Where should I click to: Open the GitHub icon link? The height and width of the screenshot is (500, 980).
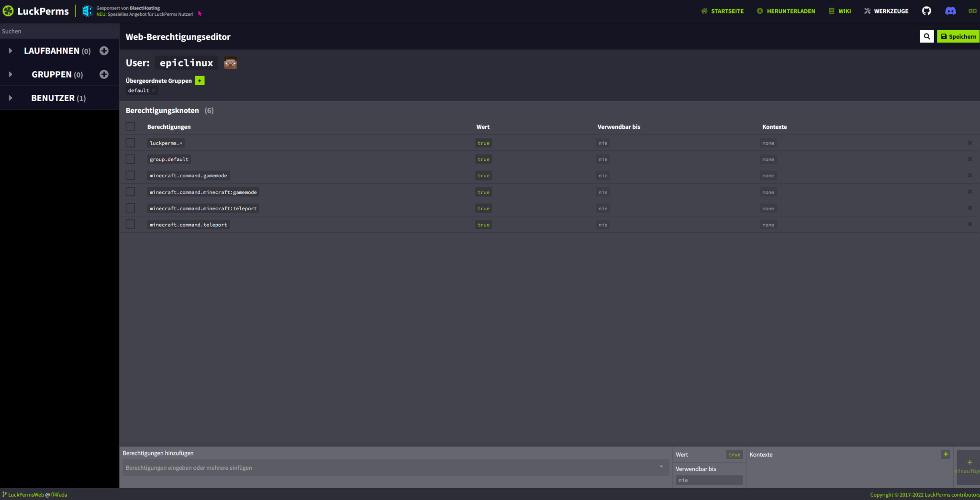point(926,11)
